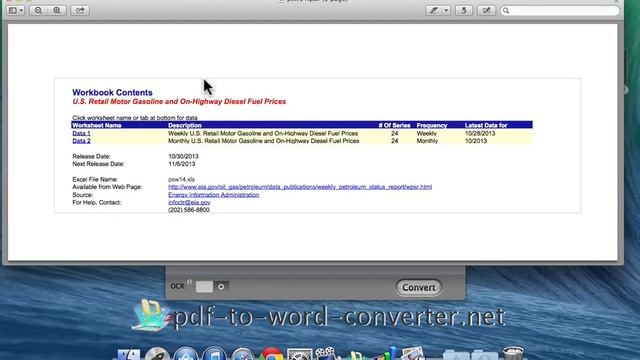Open the Data 2 worksheet link
Viewport: 640px width, 360px height.
click(81, 141)
